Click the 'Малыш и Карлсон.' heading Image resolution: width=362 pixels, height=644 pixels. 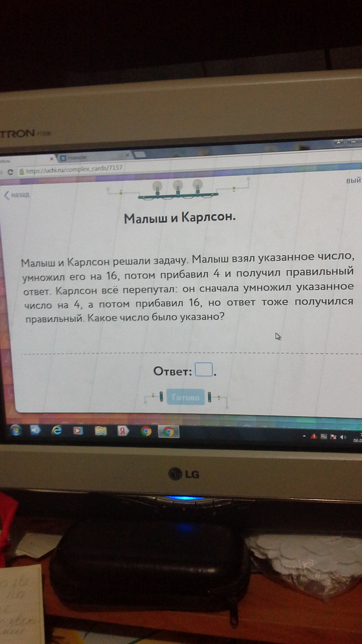pyautogui.click(x=180, y=219)
